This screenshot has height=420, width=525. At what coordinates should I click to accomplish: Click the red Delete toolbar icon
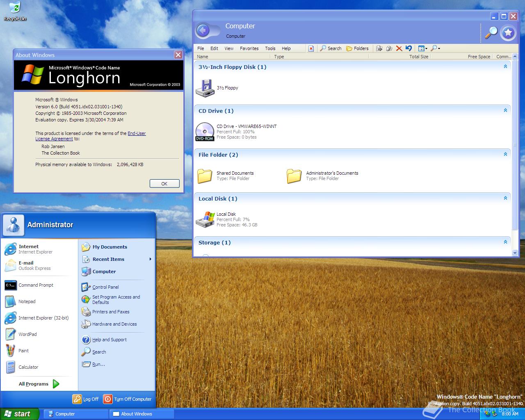(399, 48)
